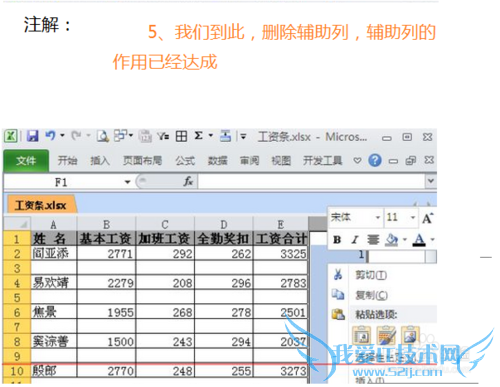The image size is (500, 387).
Task: Switch to the 页面布局 ribbon tab
Action: (142, 161)
